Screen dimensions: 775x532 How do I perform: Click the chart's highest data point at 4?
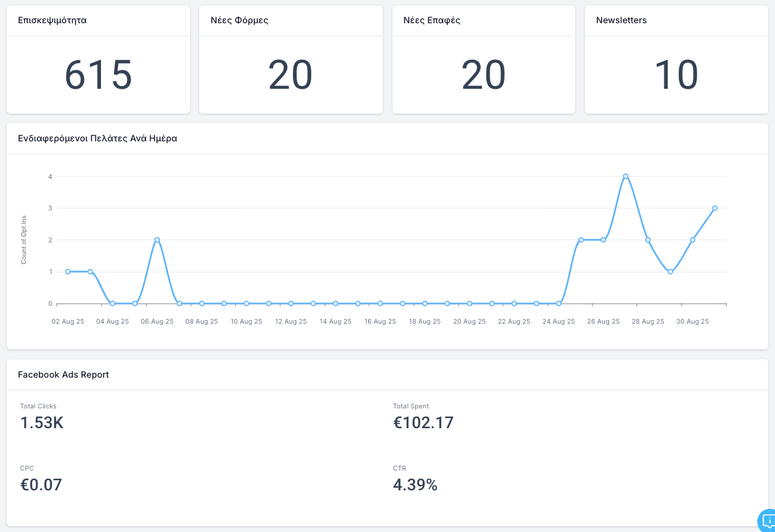click(625, 176)
